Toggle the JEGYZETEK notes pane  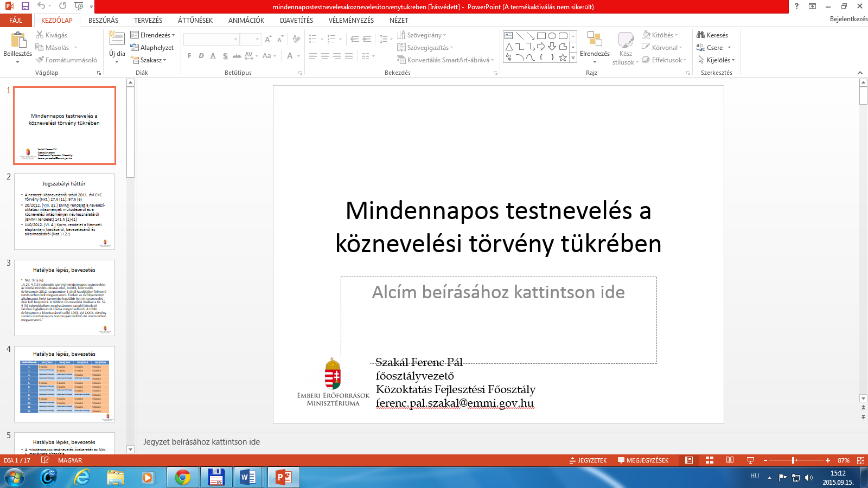pos(588,460)
